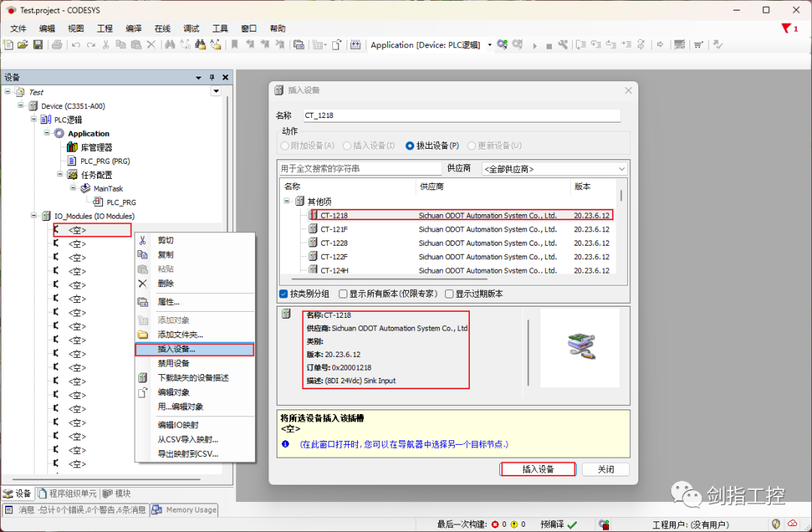812x532 pixels.
Task: Enable 显示所有版本(仅限专家) checkbox
Action: pyautogui.click(x=343, y=294)
